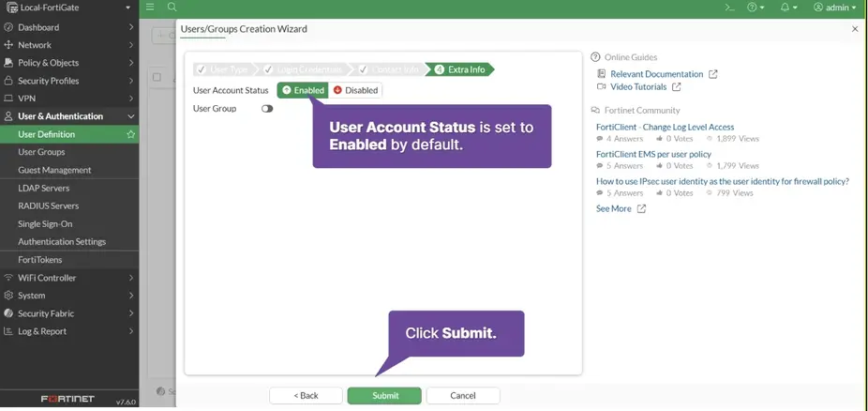Expand Log & Report menu
Screen dimensions: 868x411
[69, 331]
